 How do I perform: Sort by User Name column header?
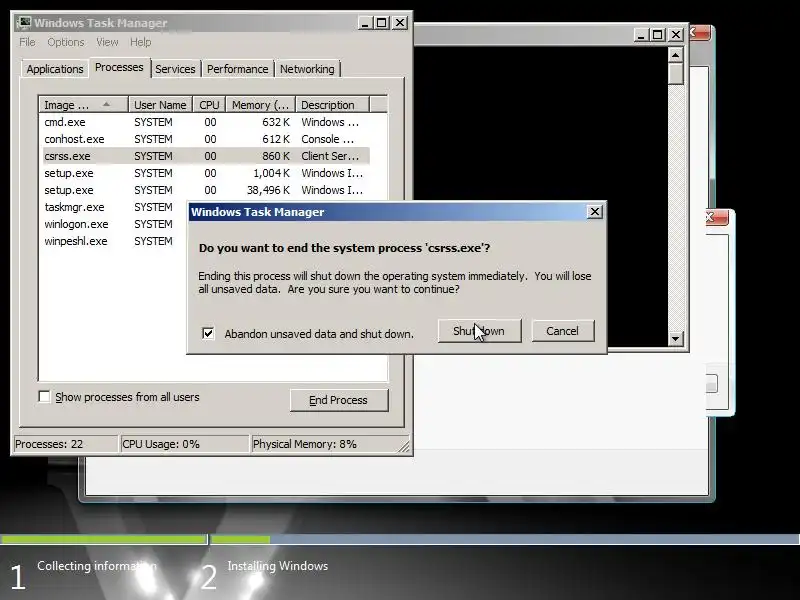[160, 105]
